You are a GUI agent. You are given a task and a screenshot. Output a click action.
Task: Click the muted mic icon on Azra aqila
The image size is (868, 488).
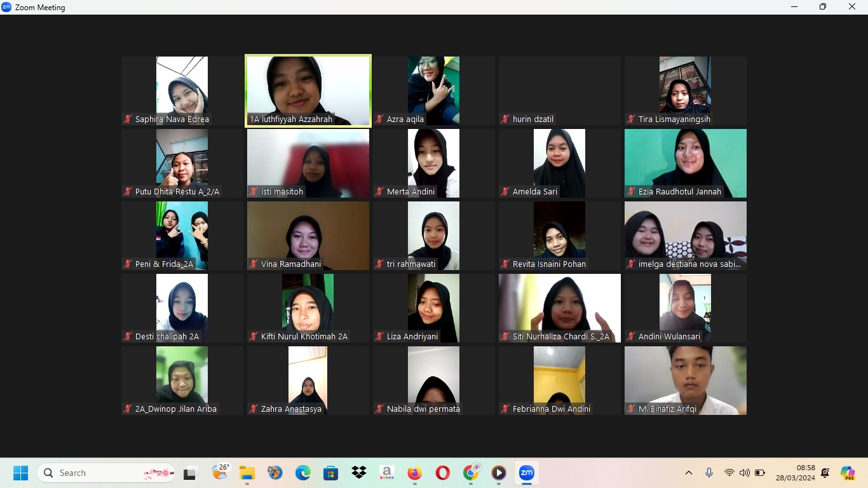[380, 119]
